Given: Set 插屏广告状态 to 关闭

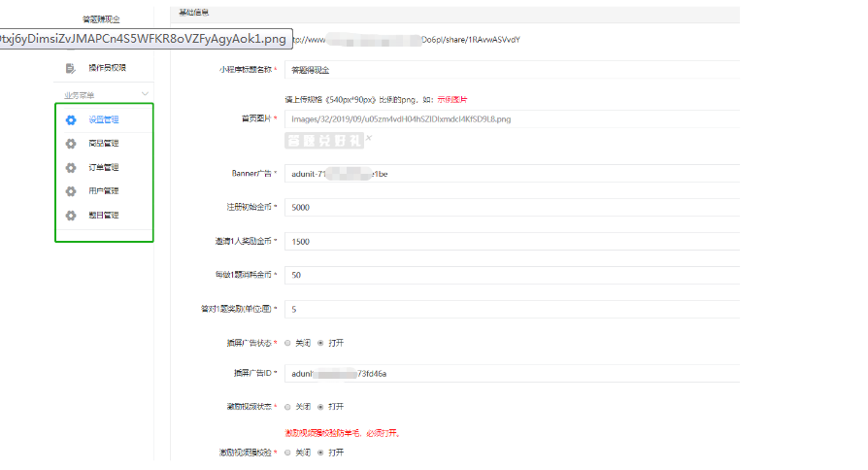Looking at the screenshot, I should coord(287,343).
